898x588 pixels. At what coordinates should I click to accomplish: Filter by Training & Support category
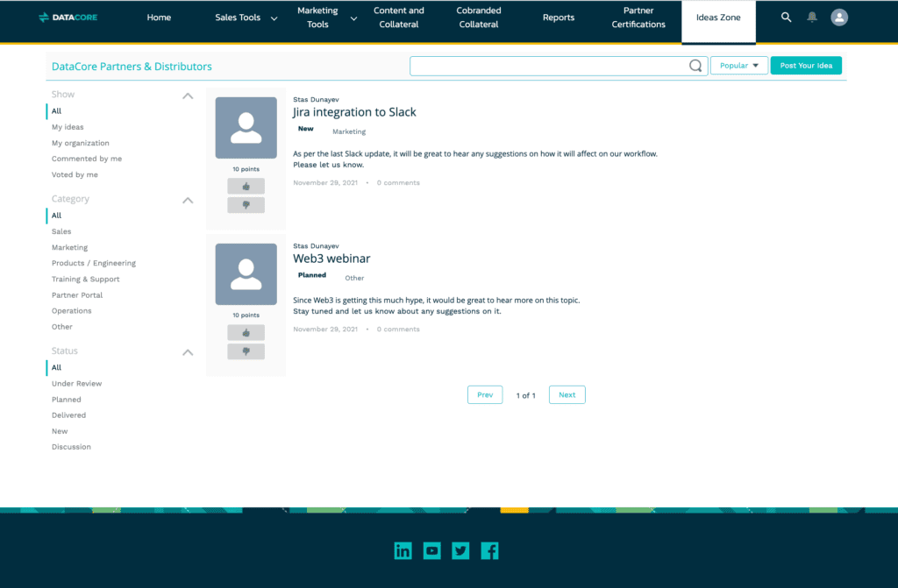(85, 280)
